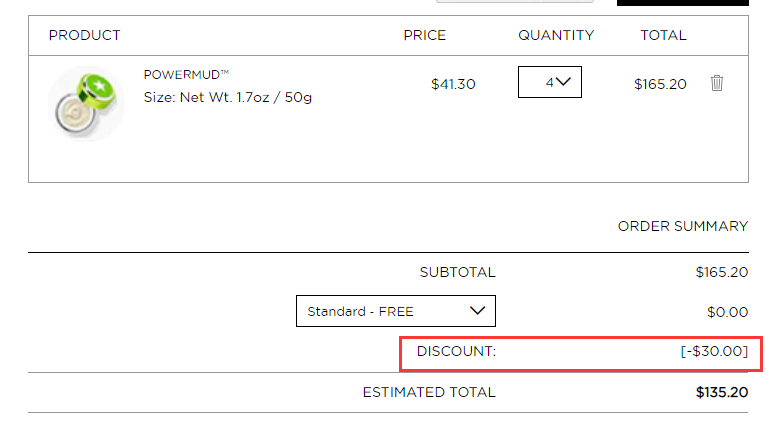Click the PRODUCT column header
Screen dimensions: 772x443
(x=84, y=35)
